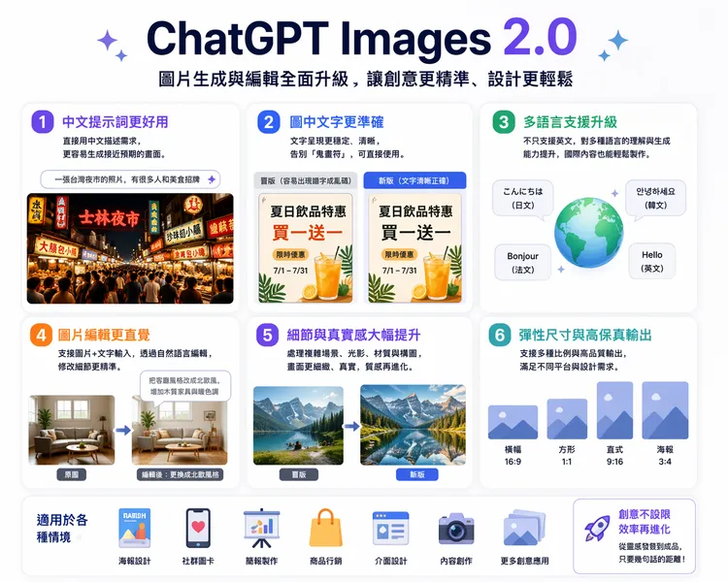Open the original living room photo
728x582 pixels.
pos(72,430)
